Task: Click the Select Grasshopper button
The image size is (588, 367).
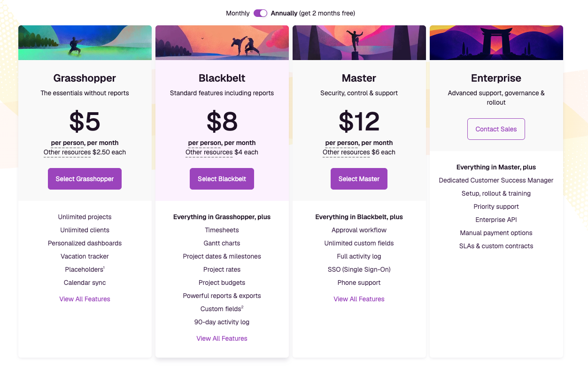Action: coord(85,179)
